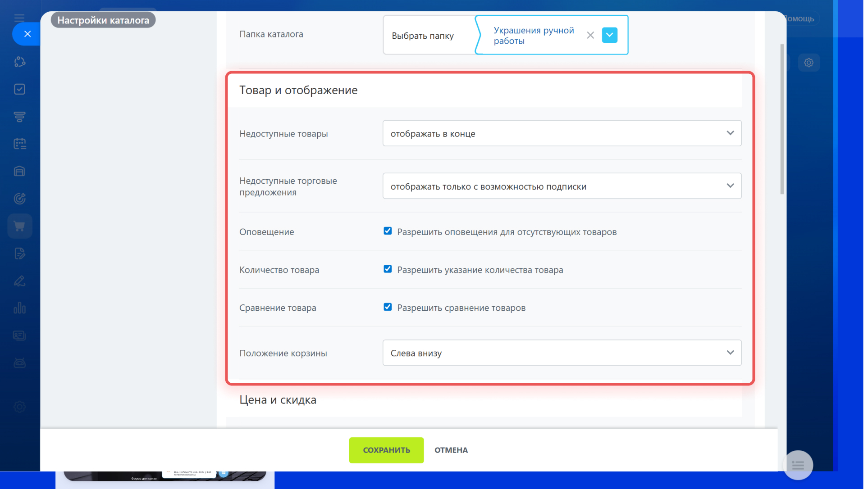Open the bar chart analytics icon
The height and width of the screenshot is (489, 868).
[x=19, y=308]
